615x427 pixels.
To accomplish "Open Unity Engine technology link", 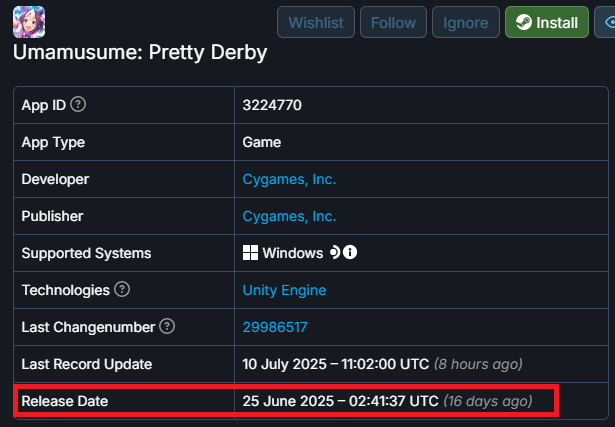I will (284, 290).
